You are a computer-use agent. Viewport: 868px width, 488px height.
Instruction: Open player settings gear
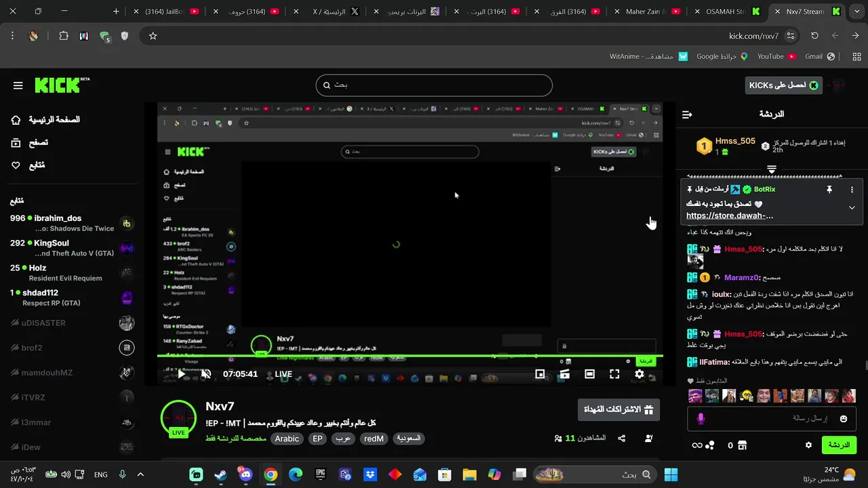click(x=639, y=374)
